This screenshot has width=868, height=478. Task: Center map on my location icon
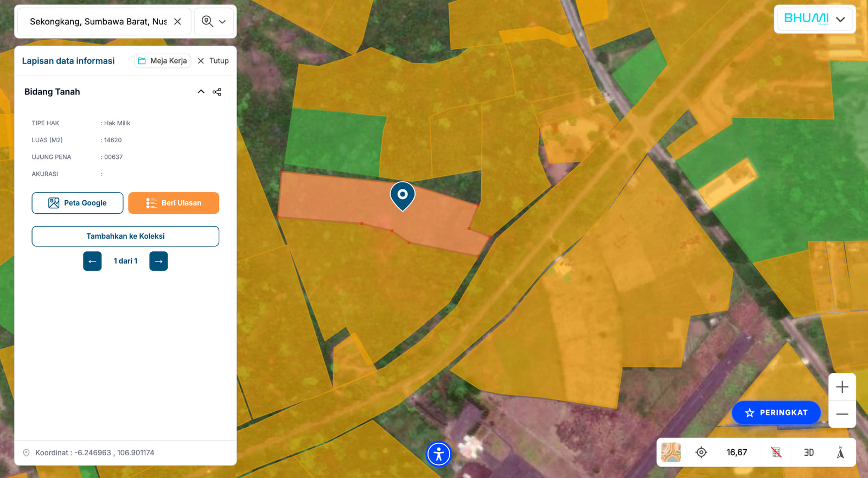701,452
